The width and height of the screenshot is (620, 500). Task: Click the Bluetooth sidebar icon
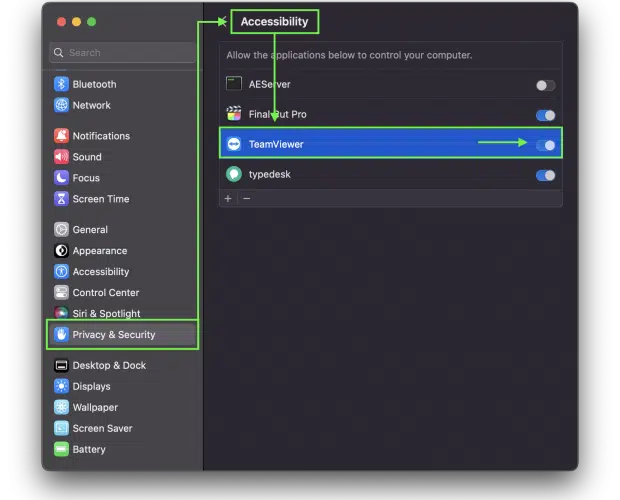pyautogui.click(x=61, y=84)
